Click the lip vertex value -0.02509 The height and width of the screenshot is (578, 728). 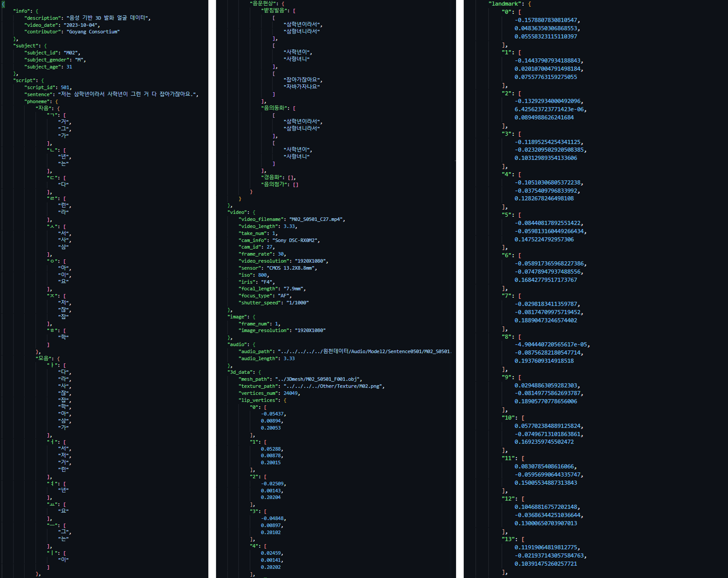[x=272, y=484]
